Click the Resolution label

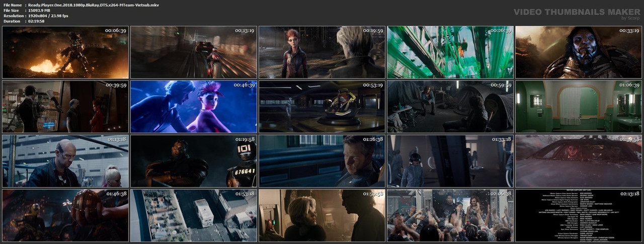click(x=13, y=16)
